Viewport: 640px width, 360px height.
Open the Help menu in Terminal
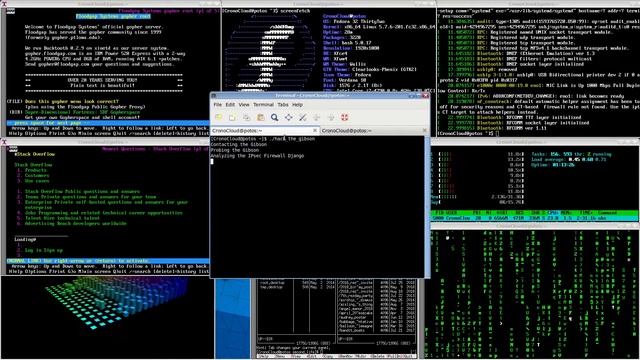[297, 105]
